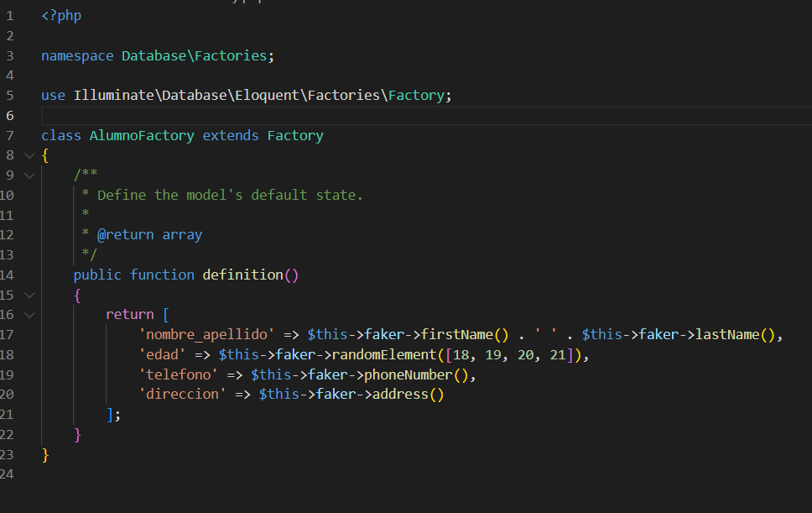Click 'Database\Factories' namespace name

[194, 55]
